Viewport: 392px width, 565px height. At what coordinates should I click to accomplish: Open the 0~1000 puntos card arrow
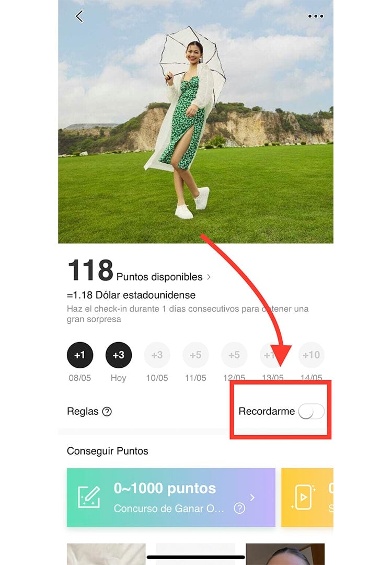[x=252, y=498]
